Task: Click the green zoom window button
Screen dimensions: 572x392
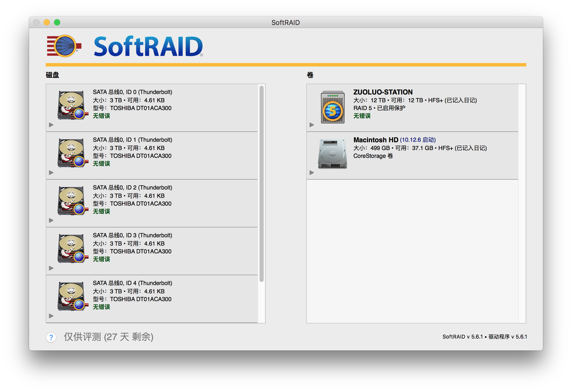Action: coord(57,23)
